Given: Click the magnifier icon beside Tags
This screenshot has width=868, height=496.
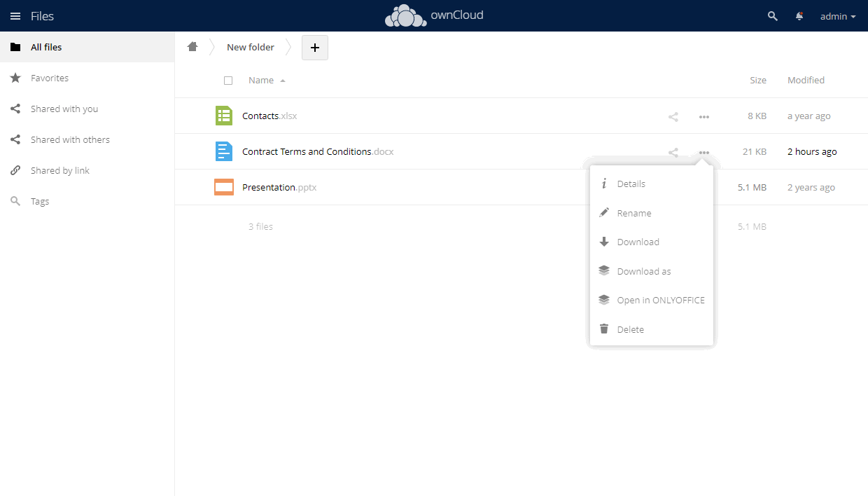Looking at the screenshot, I should [x=15, y=201].
